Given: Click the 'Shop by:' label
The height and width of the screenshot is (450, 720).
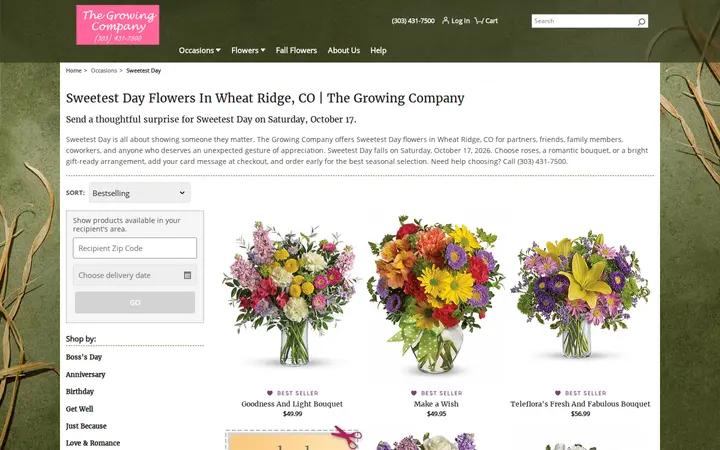Looking at the screenshot, I should [x=81, y=339].
